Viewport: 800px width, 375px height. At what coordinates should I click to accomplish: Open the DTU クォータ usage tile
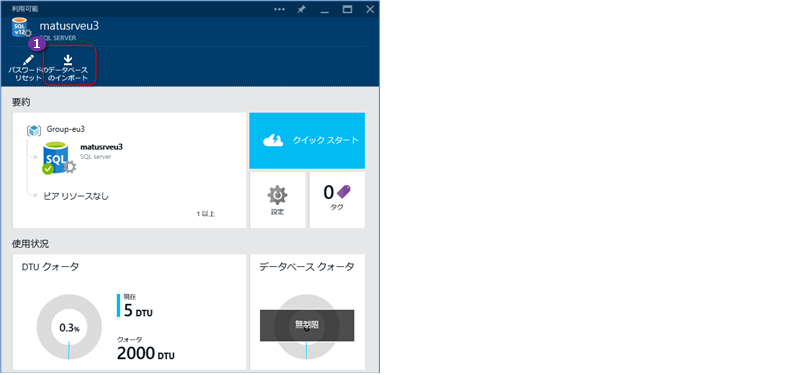[x=129, y=312]
